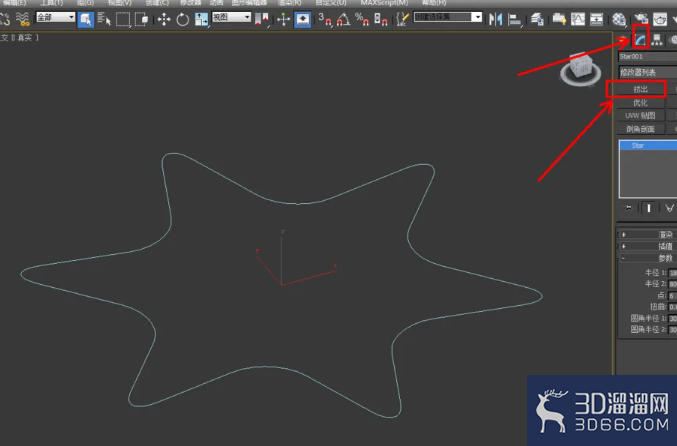Click the 倒角剖面 modifier button
The width and height of the screenshot is (677, 446).
tap(640, 129)
